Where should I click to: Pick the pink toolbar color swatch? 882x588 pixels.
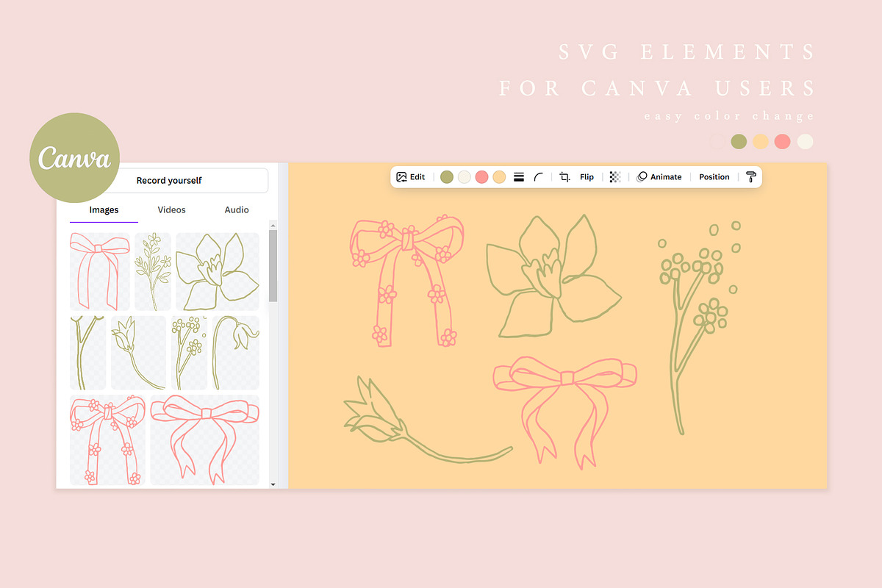coord(482,177)
